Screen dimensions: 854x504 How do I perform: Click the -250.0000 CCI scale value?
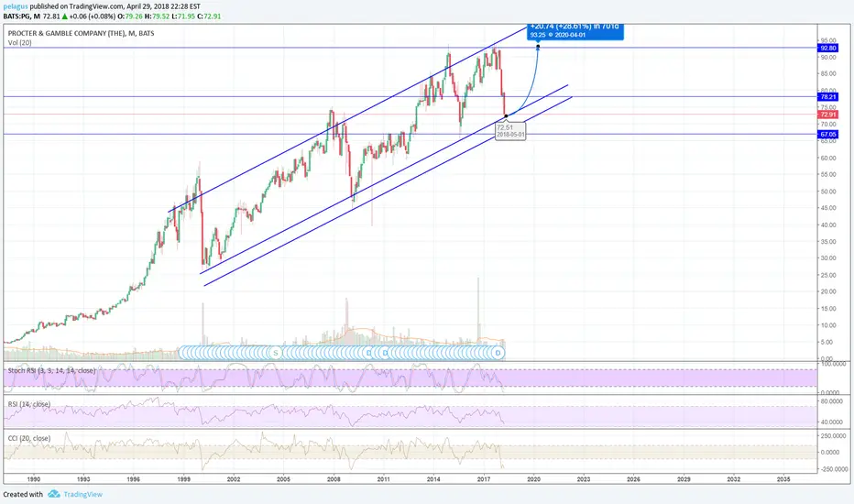point(834,469)
